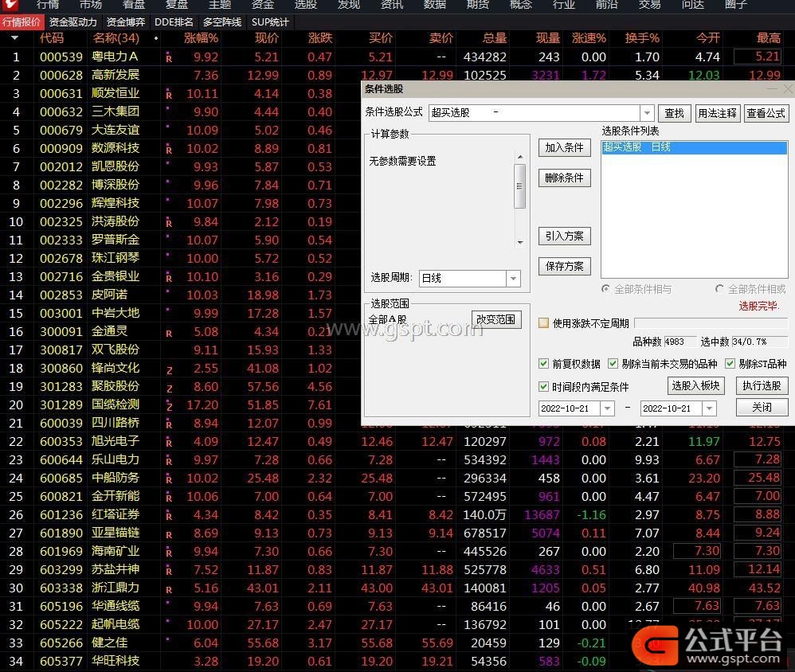Click the 关闭 button
Screen dimensions: 795x672
(762, 407)
